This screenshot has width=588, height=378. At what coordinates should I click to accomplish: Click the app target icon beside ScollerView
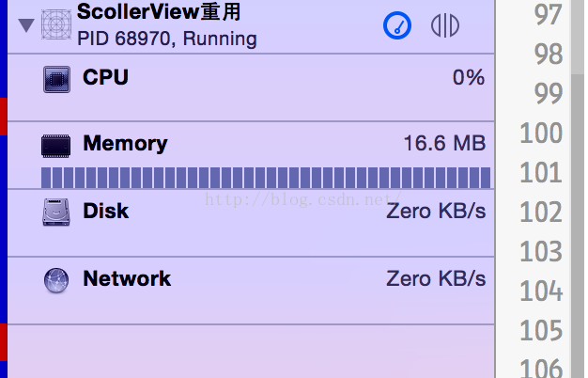56,24
